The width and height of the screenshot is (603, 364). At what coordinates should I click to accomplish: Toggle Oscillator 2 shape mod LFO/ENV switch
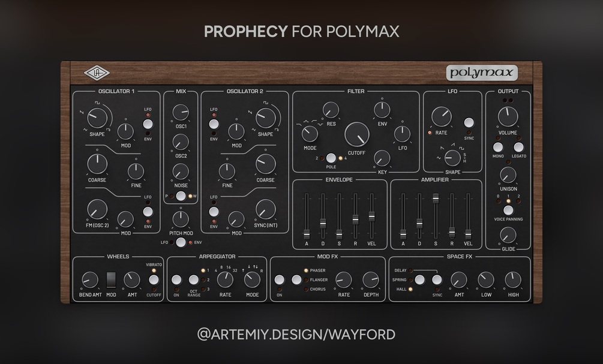click(x=214, y=124)
